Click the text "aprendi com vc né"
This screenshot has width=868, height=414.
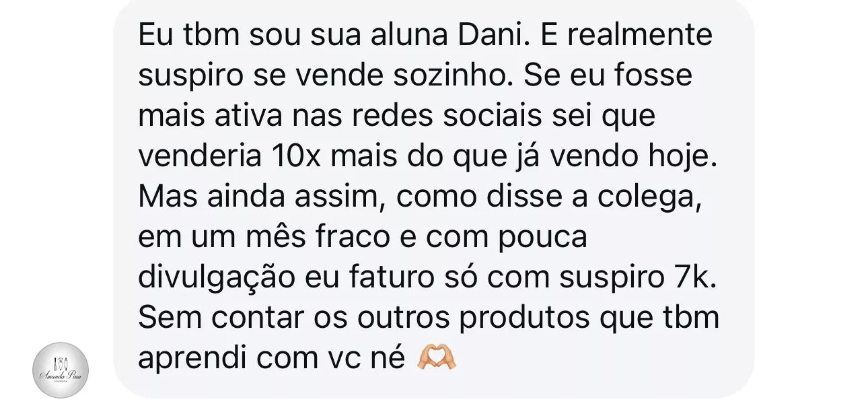(272, 359)
